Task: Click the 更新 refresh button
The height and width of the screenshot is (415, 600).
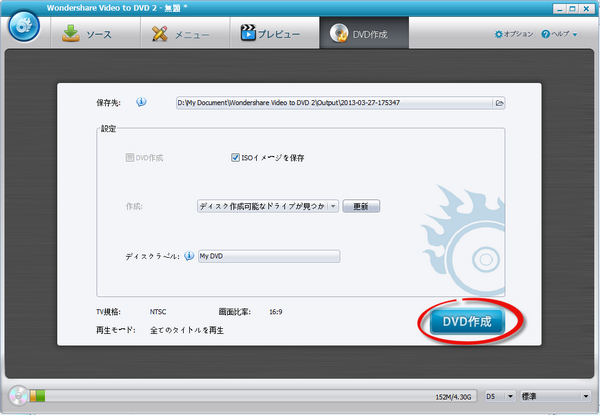Action: 361,206
